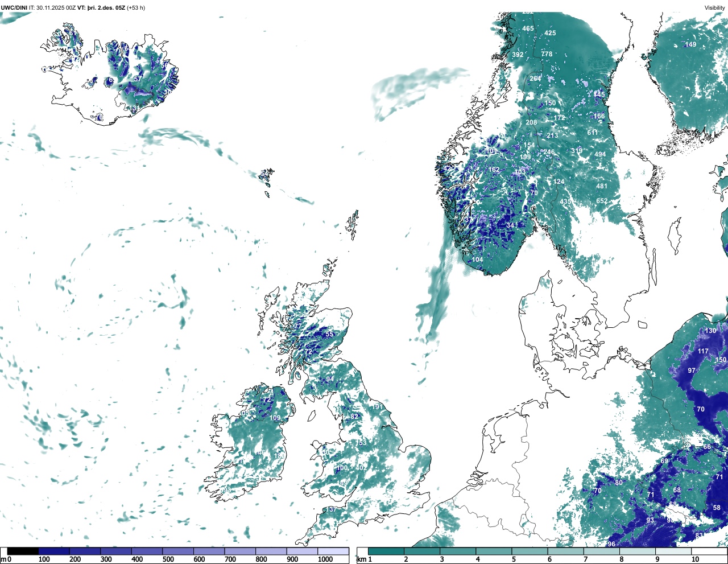Click the '600' label on the metre scale
Screen dimensions: 728x564
(199, 559)
